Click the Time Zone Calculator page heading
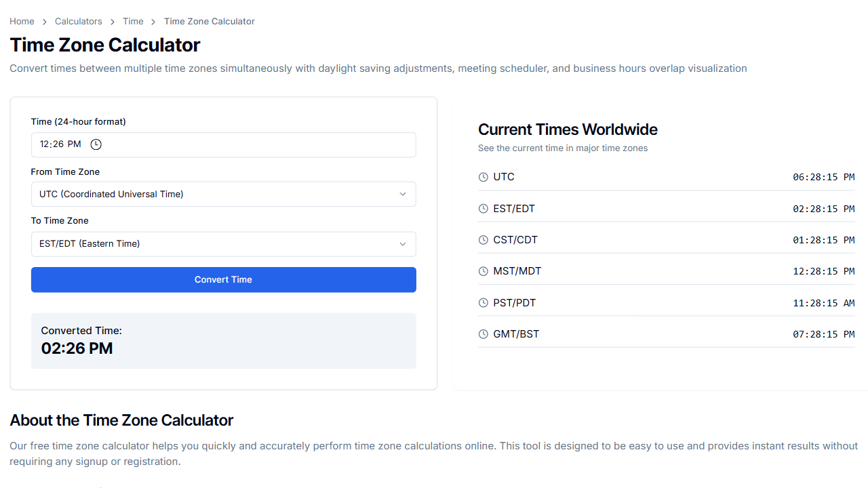 104,45
